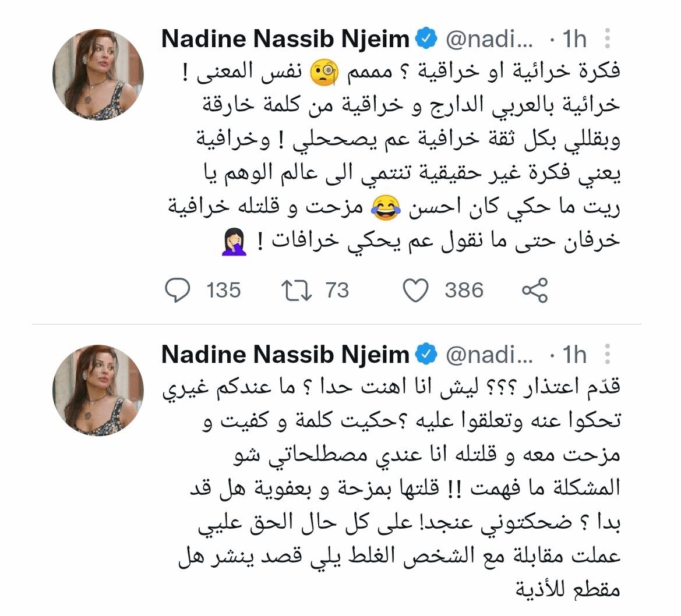Viewport: 681px width, 616px height.
Task: Open more options on the second tweet
Action: coord(608,355)
